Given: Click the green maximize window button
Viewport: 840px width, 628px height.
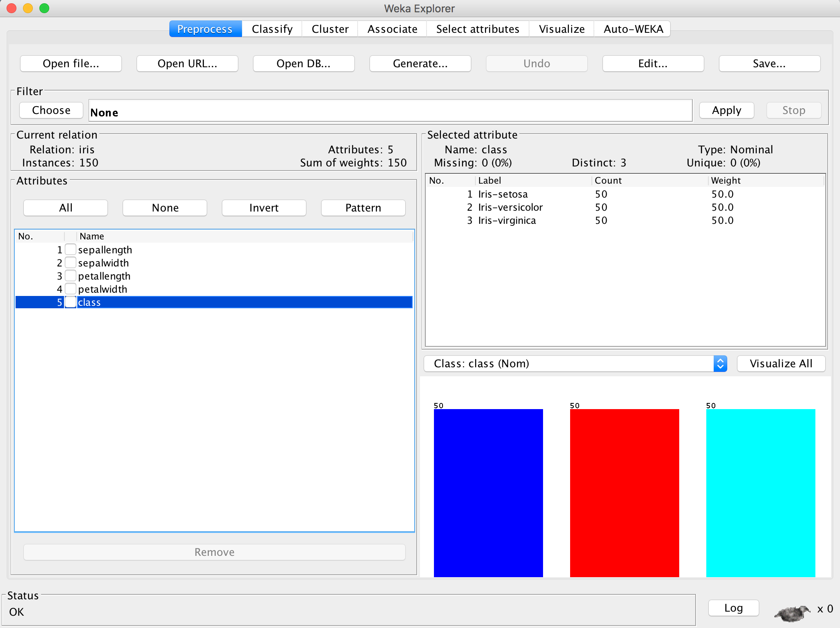Looking at the screenshot, I should coord(44,8).
